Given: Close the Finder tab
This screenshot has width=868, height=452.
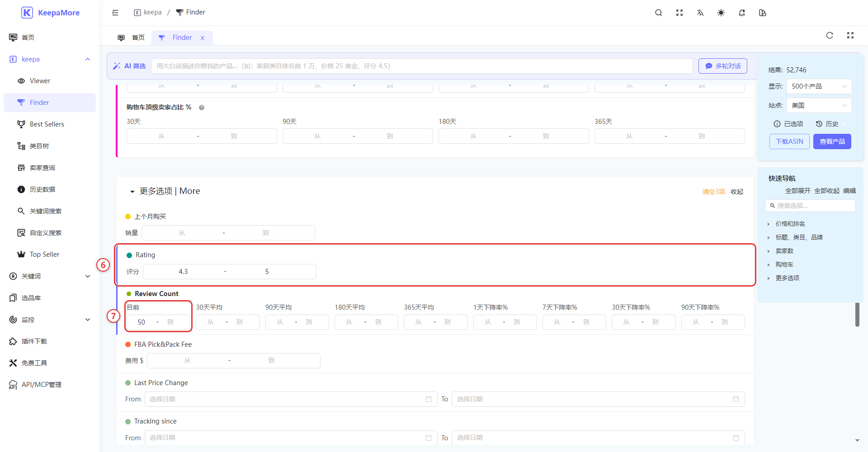Looking at the screenshot, I should [x=203, y=38].
